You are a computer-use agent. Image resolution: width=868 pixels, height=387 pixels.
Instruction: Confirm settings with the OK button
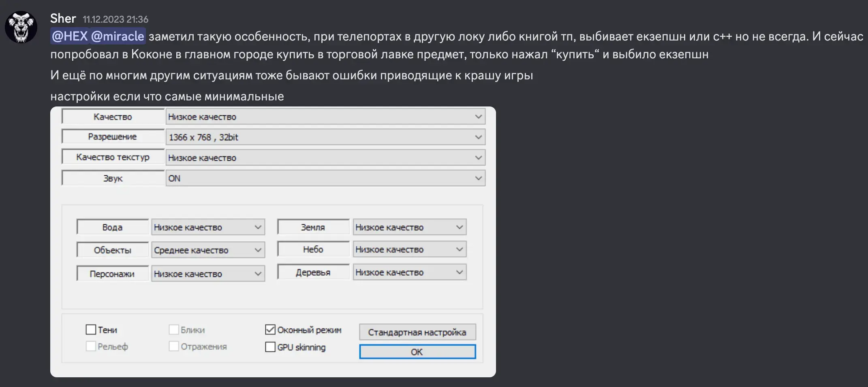point(417,352)
